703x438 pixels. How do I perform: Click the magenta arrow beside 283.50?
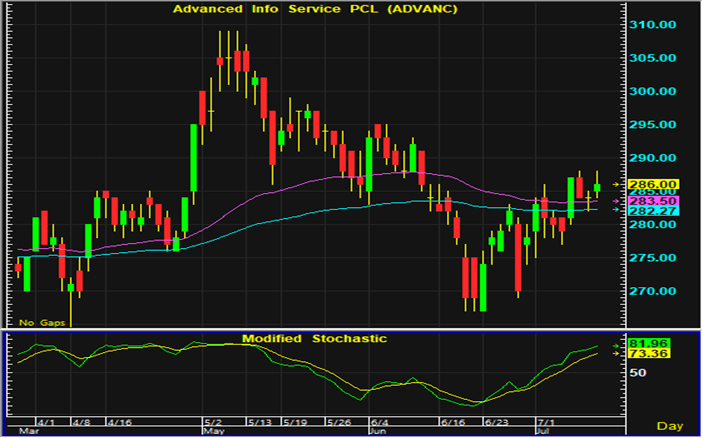coord(616,201)
